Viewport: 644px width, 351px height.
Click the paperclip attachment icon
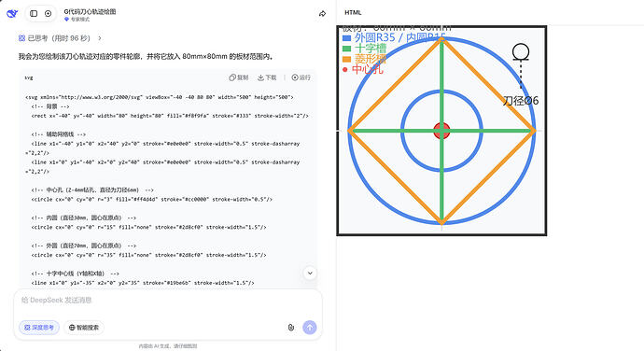291,328
